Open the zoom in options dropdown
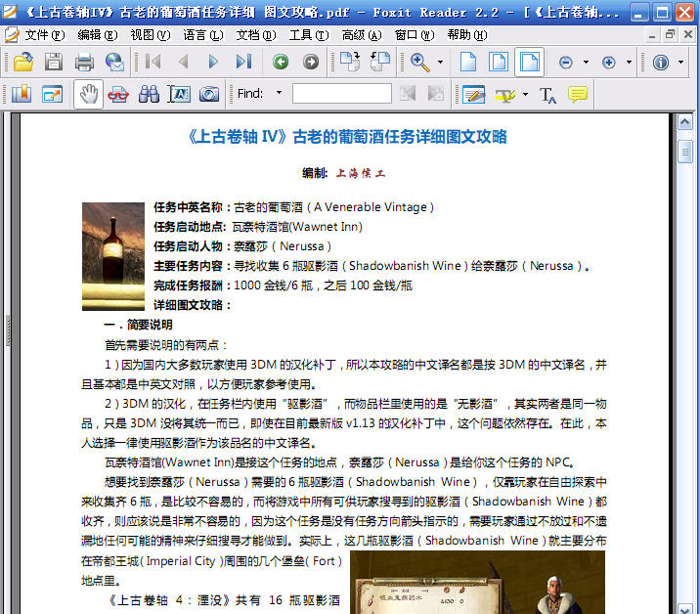This screenshot has height=614, width=700. (629, 62)
